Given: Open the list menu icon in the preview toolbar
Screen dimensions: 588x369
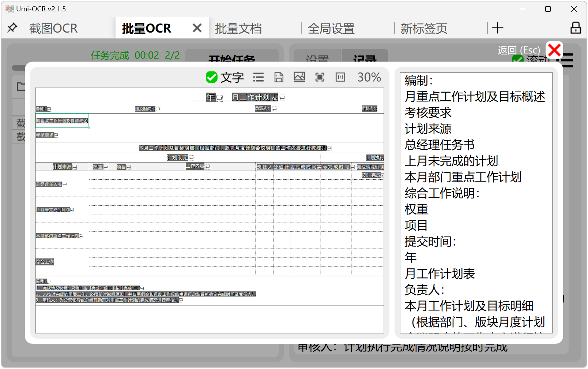Looking at the screenshot, I should (258, 77).
